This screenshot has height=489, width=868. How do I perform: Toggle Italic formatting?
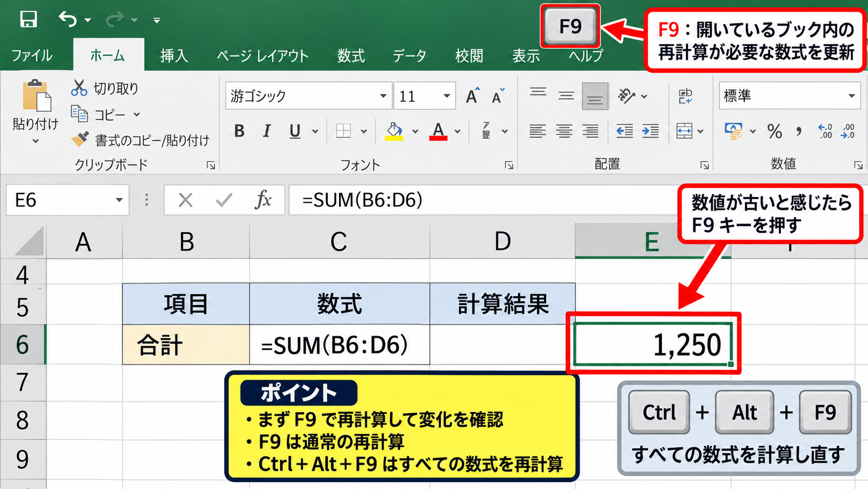(267, 131)
